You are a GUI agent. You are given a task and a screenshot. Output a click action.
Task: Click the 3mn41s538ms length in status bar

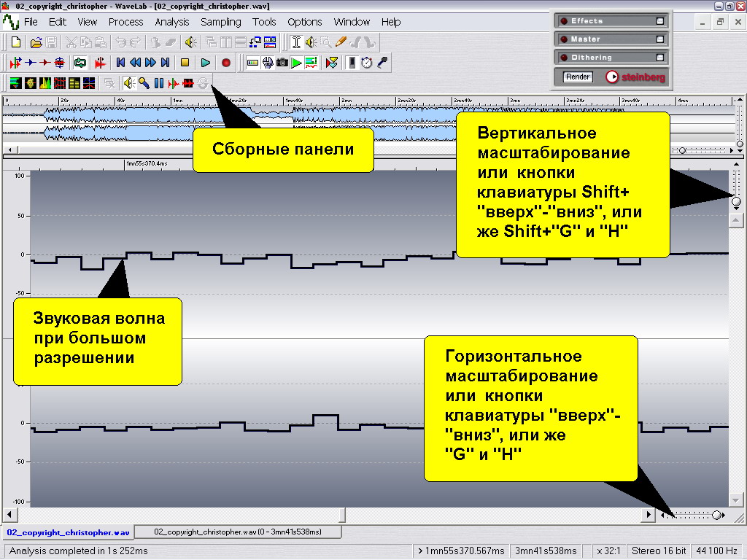(546, 551)
